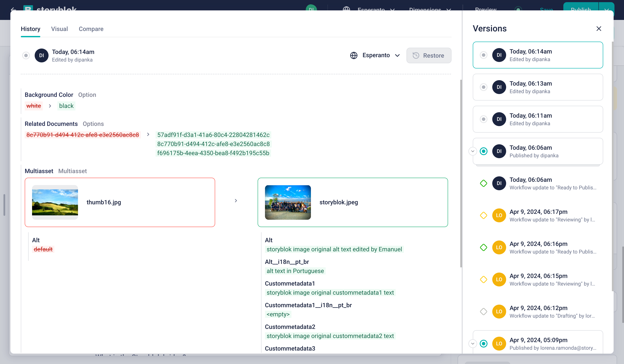Close the Versions panel with X icon
The width and height of the screenshot is (624, 364).
pos(598,29)
